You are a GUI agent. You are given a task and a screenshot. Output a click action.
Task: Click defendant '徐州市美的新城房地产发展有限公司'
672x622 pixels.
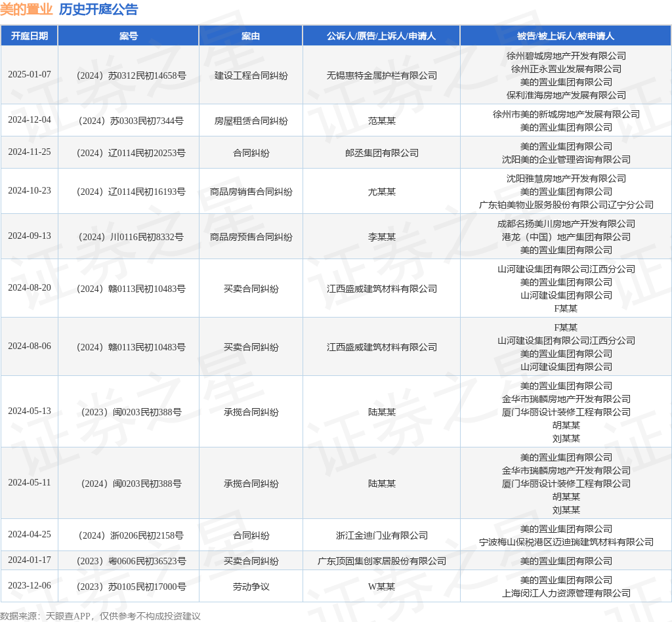click(566, 115)
